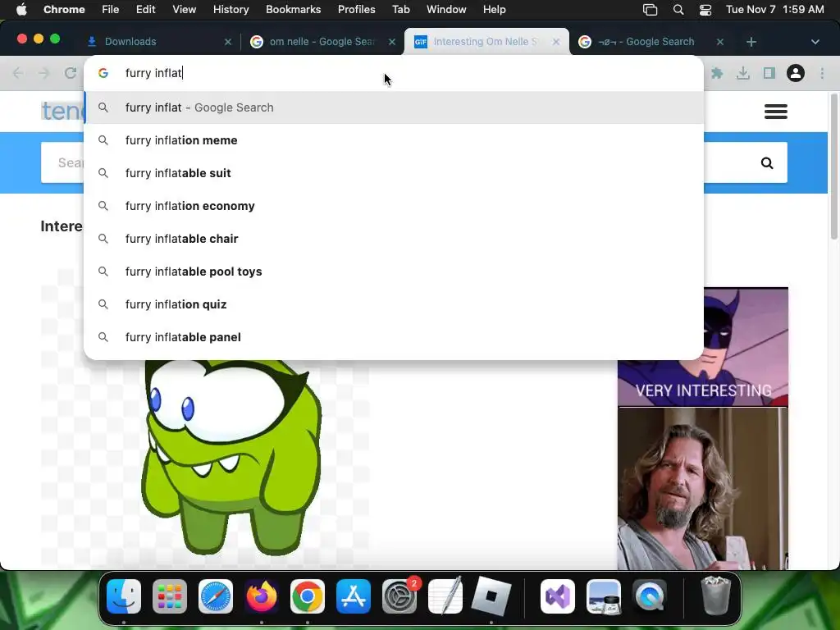Click Tenor search magnifier button
840x630 pixels.
coord(767,163)
